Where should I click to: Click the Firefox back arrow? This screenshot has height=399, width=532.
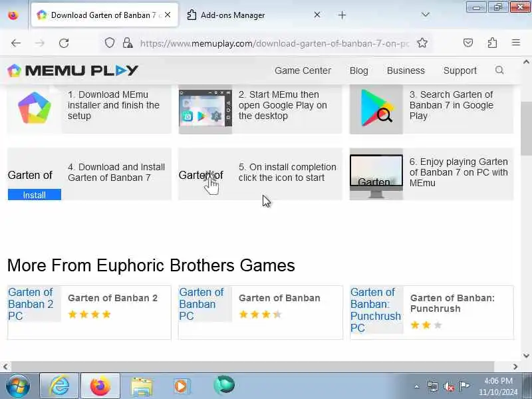point(16,43)
